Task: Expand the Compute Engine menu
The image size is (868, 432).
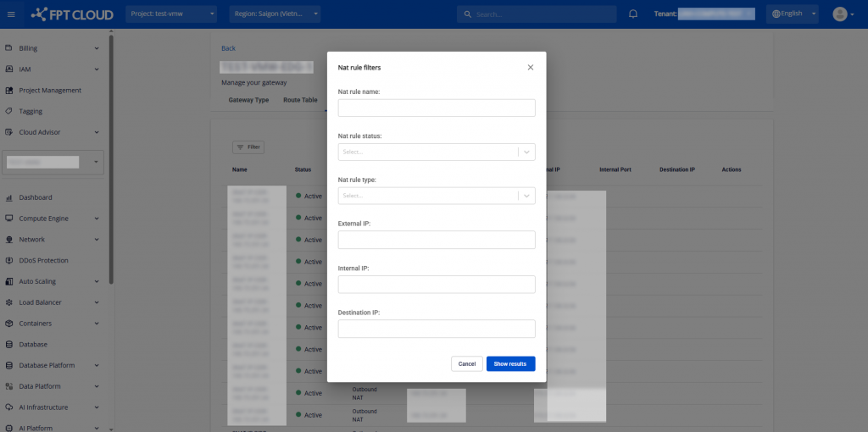Action: [55, 219]
